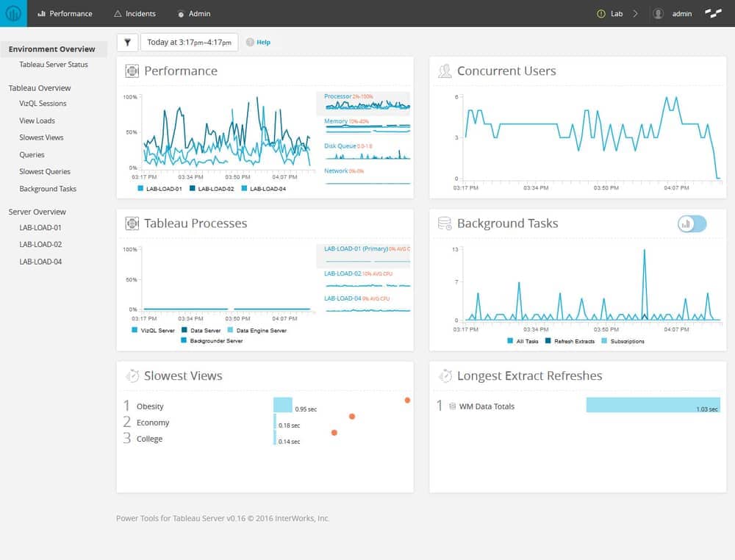The image size is (735, 560).
Task: Open Tableau Server Status page
Action: click(x=54, y=65)
